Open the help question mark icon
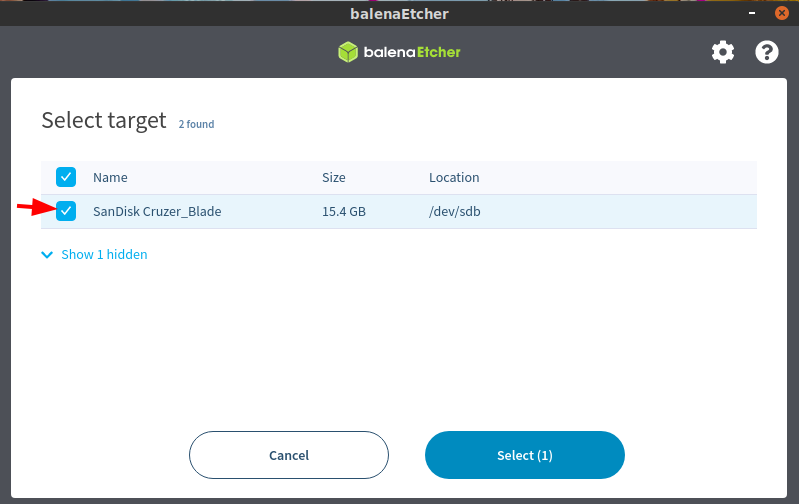This screenshot has height=504, width=799. (x=766, y=52)
